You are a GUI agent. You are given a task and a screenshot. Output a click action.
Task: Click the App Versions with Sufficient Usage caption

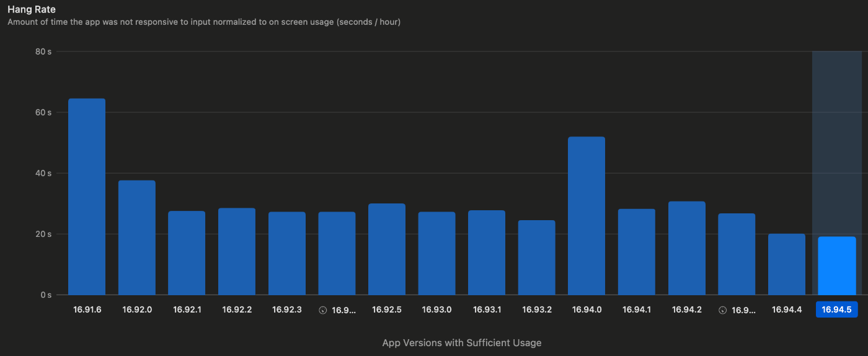462,343
